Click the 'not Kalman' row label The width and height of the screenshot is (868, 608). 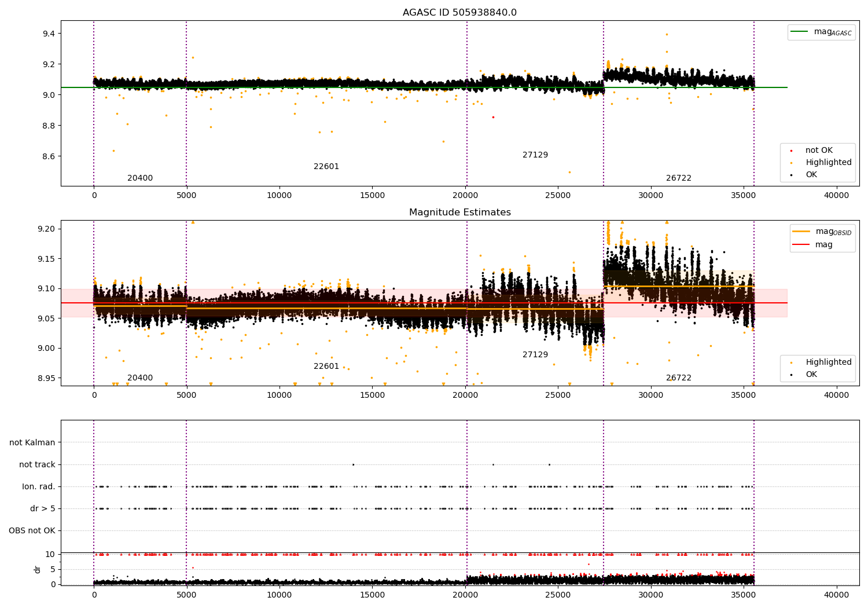(x=32, y=443)
